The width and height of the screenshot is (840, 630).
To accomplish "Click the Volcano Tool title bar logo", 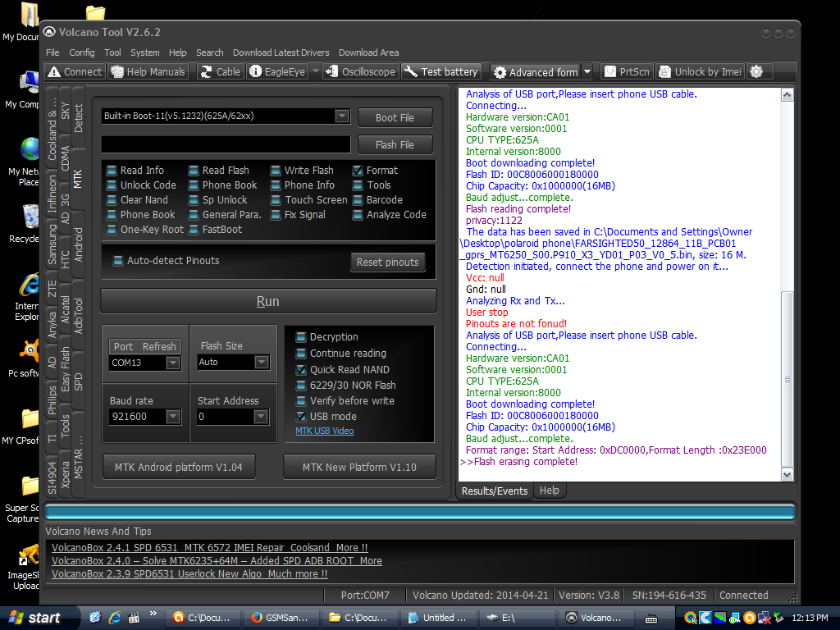I will pos(49,32).
